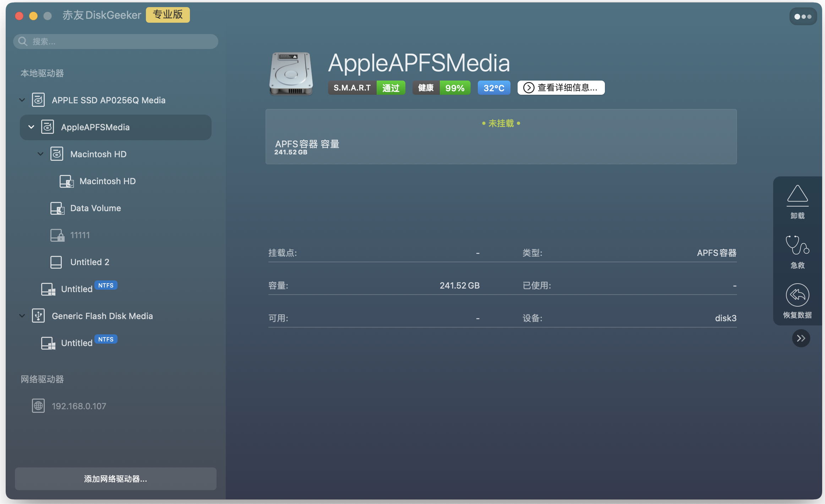Image resolution: width=825 pixels, height=504 pixels.
Task: Click the APFS container capacity bar
Action: [501, 137]
